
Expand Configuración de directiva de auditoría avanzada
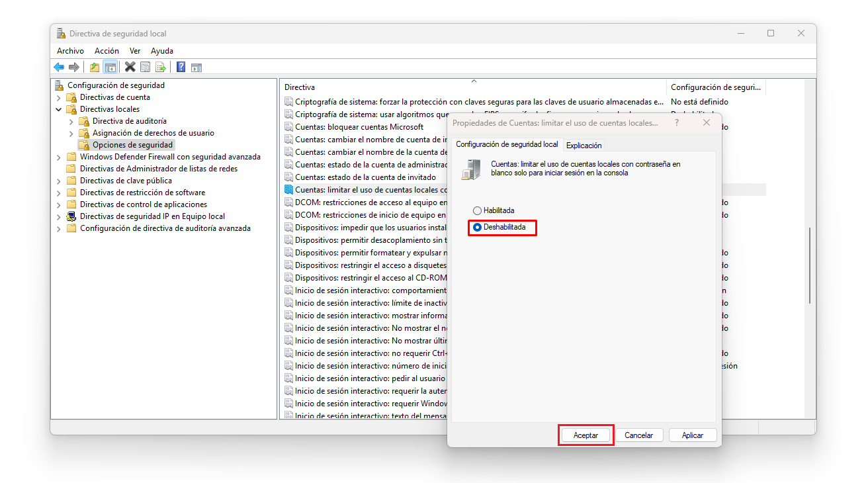click(x=58, y=228)
